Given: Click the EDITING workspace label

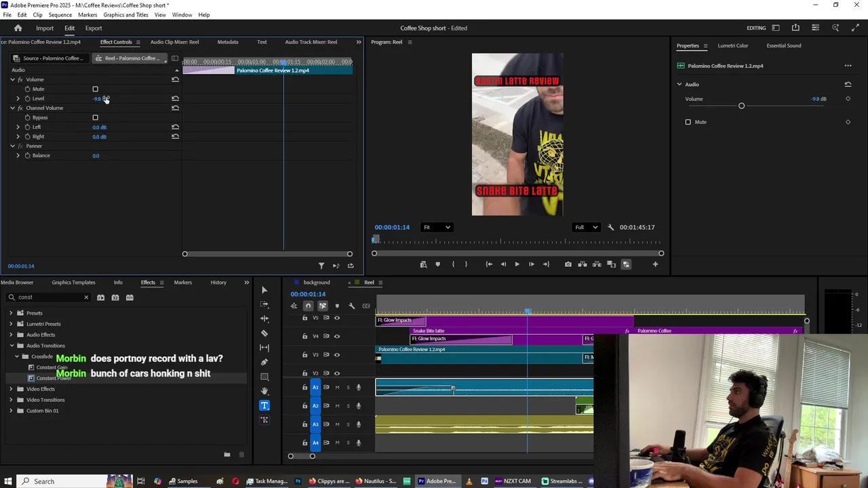Looking at the screenshot, I should [x=756, y=28].
